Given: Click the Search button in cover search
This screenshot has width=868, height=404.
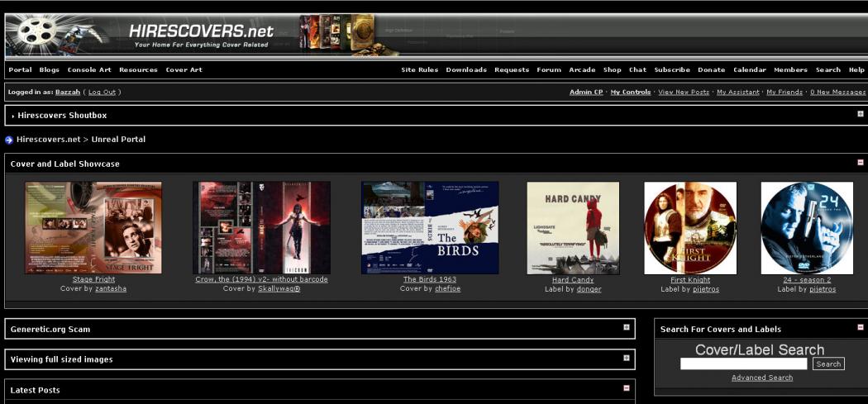Looking at the screenshot, I should [828, 364].
